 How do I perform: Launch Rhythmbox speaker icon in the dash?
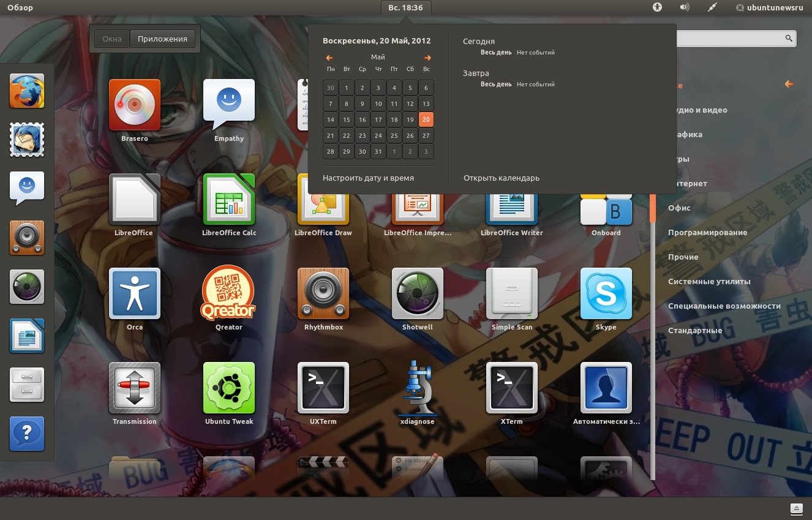[x=27, y=238]
